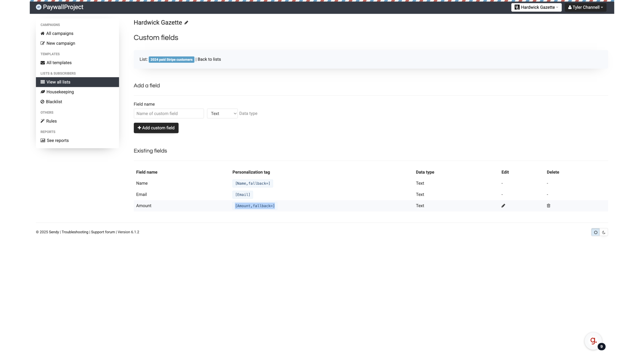The height and width of the screenshot is (362, 644).
Task: Click the Amount personalization tag
Action: coord(254,205)
